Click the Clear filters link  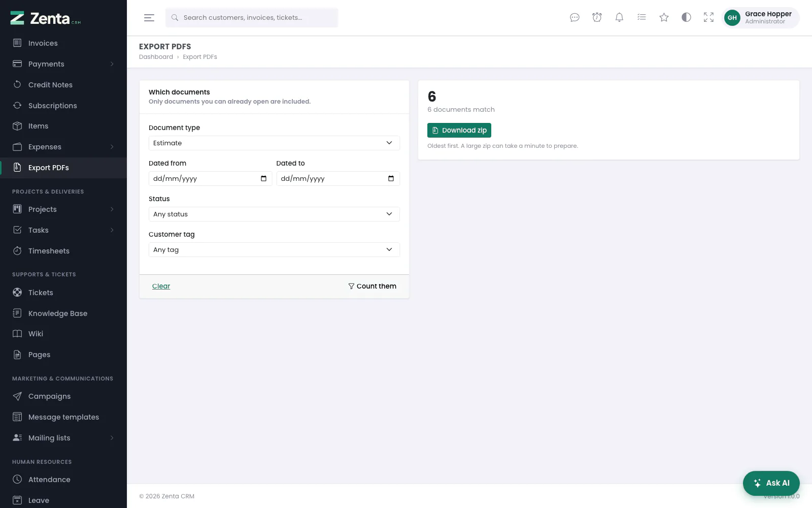click(161, 287)
